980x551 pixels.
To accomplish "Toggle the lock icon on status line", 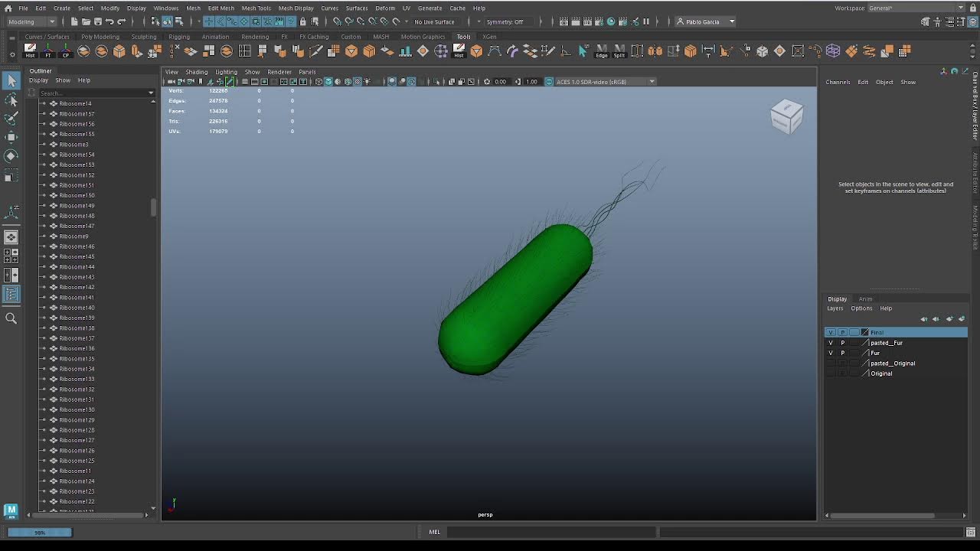I will tap(302, 21).
